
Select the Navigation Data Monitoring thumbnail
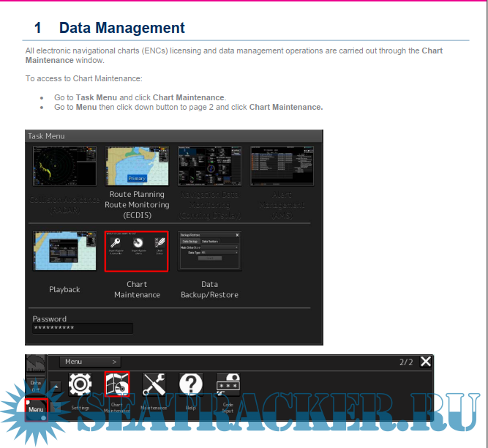(210, 166)
